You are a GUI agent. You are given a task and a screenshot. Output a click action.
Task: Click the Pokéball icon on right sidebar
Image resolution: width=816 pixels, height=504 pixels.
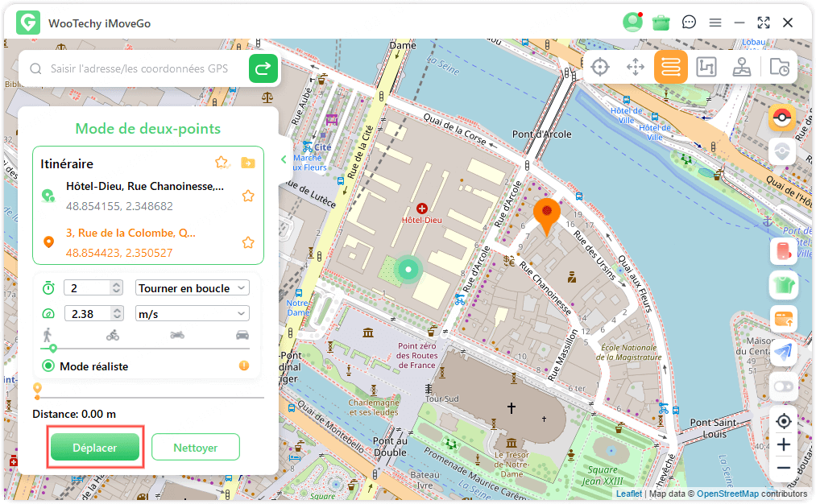coord(782,118)
